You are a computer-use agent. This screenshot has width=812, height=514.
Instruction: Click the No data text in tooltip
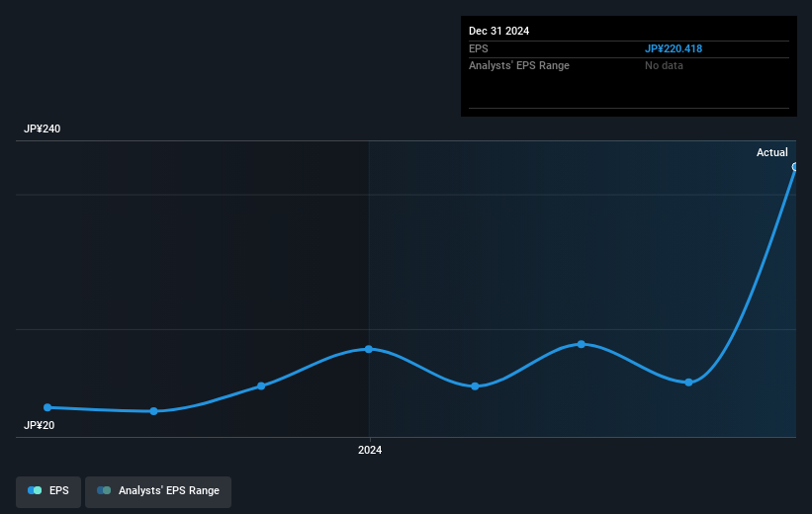(664, 65)
